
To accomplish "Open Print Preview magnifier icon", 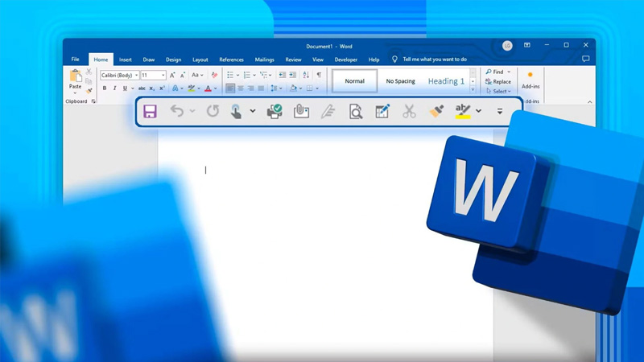I will tap(356, 111).
